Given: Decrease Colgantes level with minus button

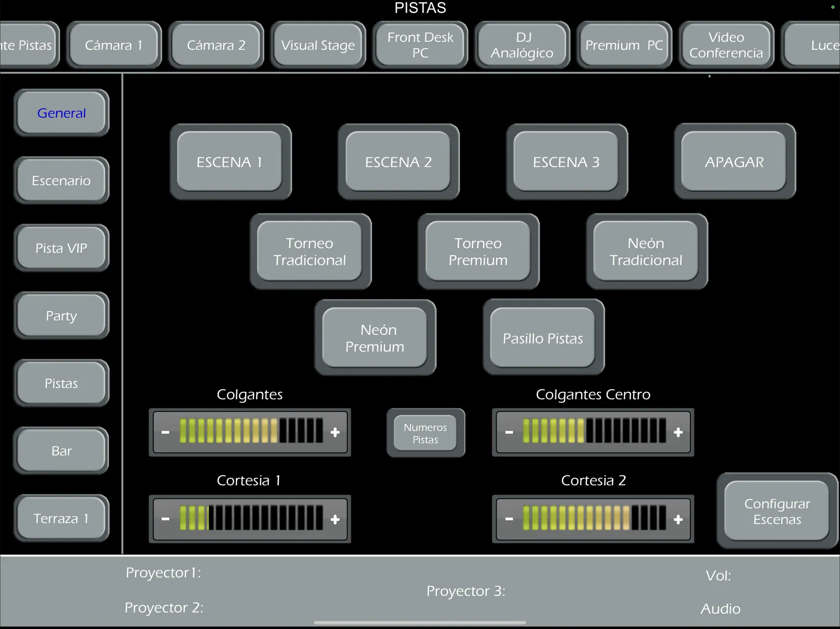Looking at the screenshot, I should 165,432.
